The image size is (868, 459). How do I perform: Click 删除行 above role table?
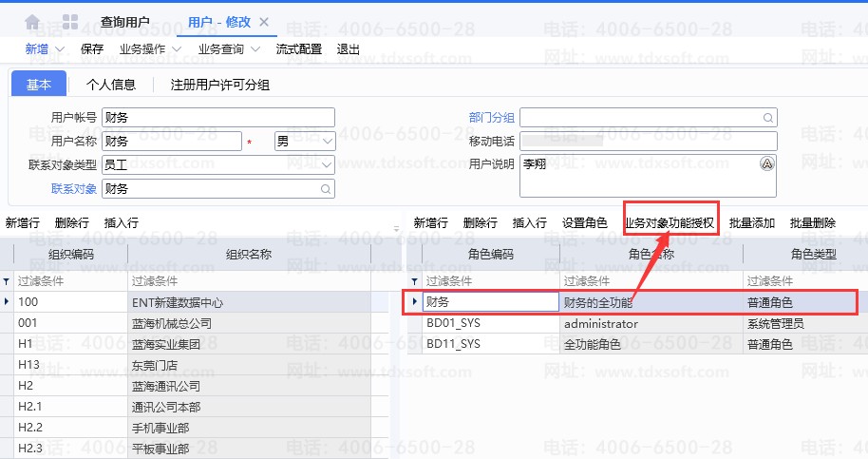tap(480, 223)
